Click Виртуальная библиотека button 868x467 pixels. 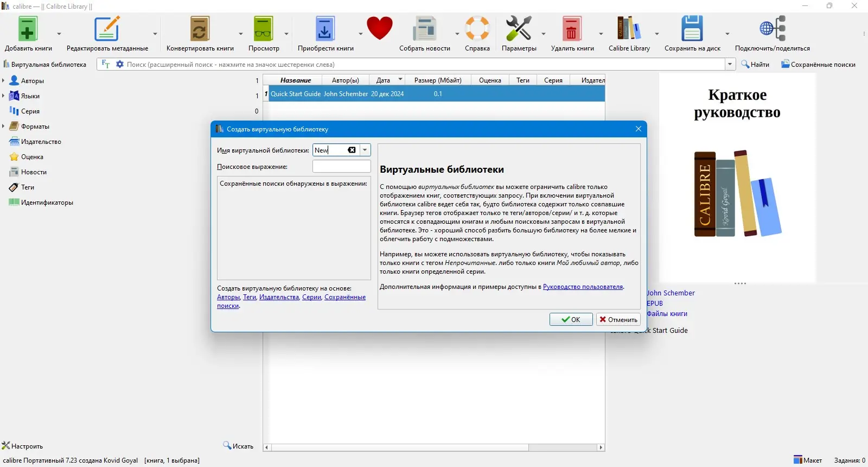tap(44, 64)
